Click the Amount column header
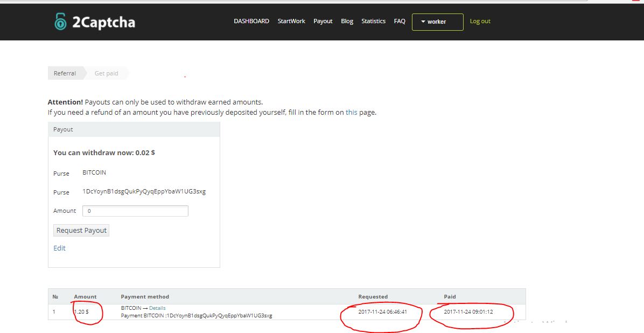The height and width of the screenshot is (333, 644). pyautogui.click(x=85, y=297)
